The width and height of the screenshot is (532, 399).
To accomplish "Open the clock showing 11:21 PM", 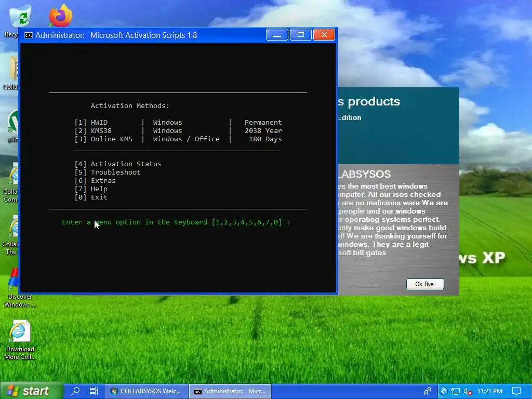I will 489,391.
